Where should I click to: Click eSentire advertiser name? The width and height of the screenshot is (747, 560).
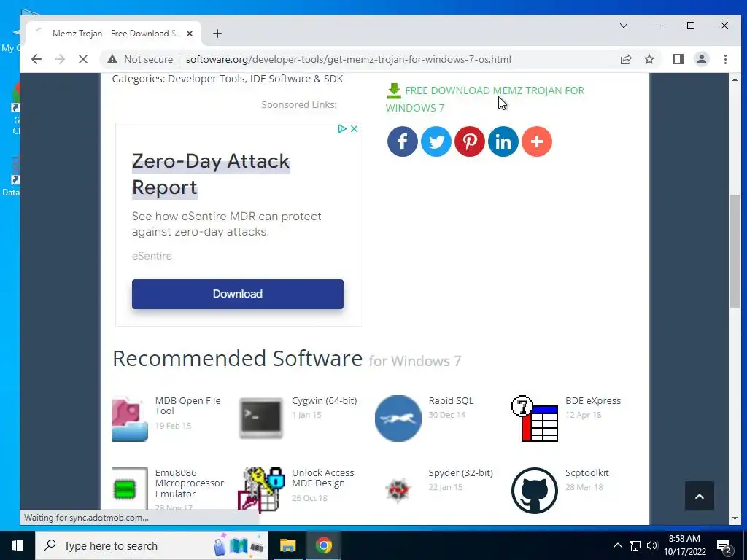tap(152, 256)
